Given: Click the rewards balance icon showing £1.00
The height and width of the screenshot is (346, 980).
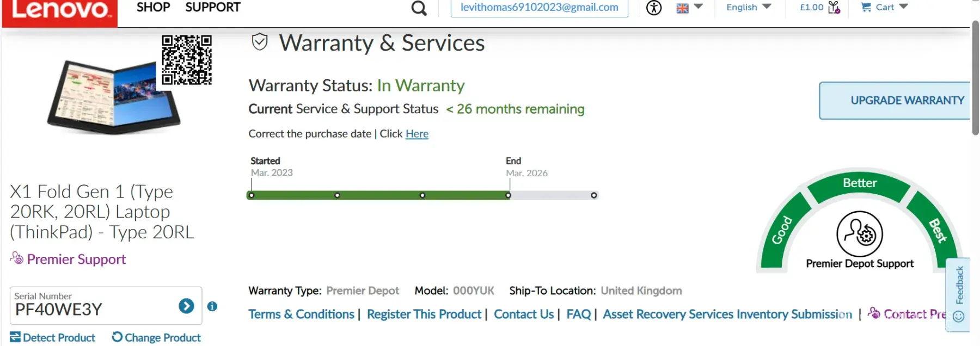Looking at the screenshot, I should pos(834,7).
